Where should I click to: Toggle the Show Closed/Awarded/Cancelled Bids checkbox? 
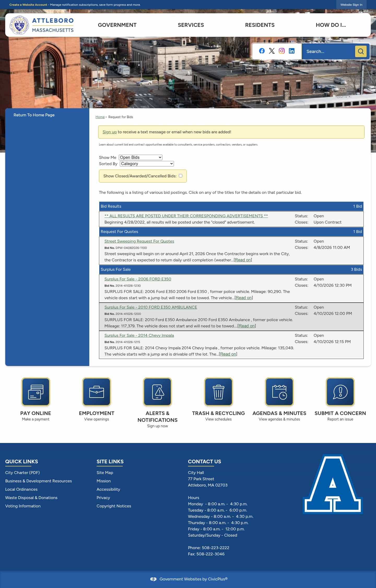point(180,176)
